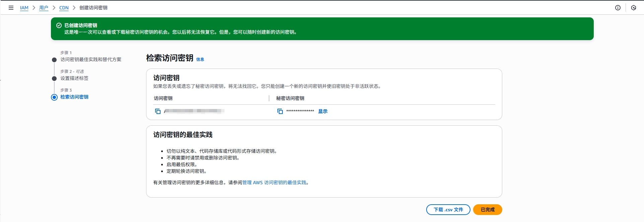
Task: Click bullet 定期轮换访问密钥
Action: click(187, 171)
